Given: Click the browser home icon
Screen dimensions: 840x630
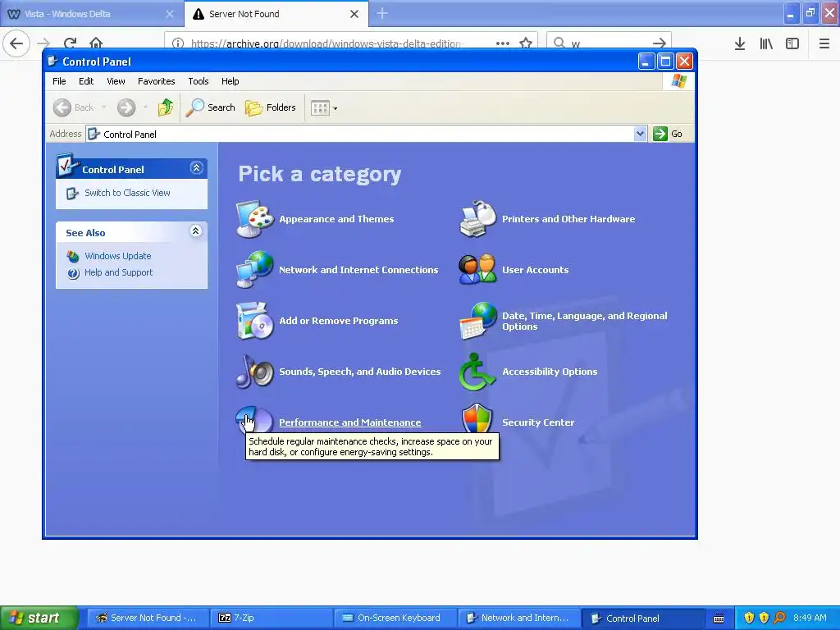Looking at the screenshot, I should (x=96, y=43).
